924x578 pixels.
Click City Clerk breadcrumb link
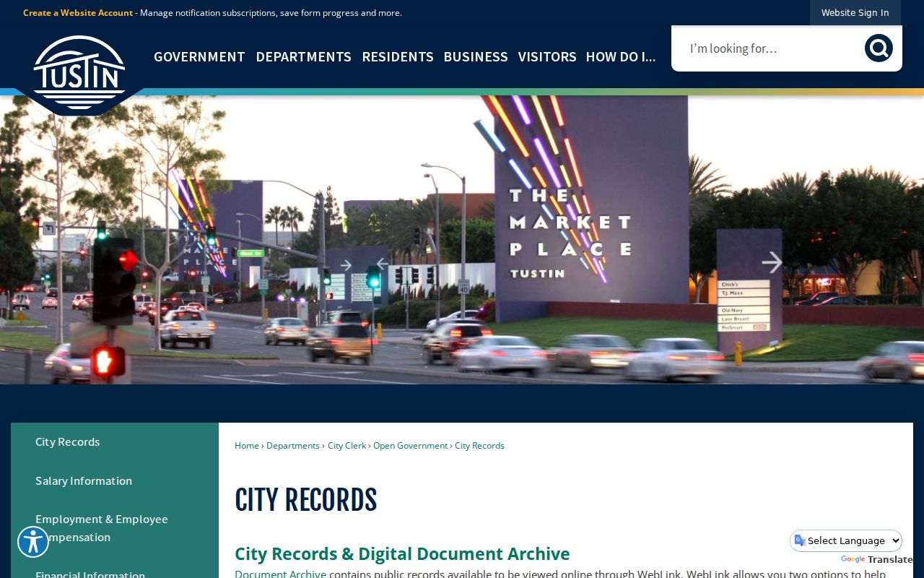click(346, 446)
